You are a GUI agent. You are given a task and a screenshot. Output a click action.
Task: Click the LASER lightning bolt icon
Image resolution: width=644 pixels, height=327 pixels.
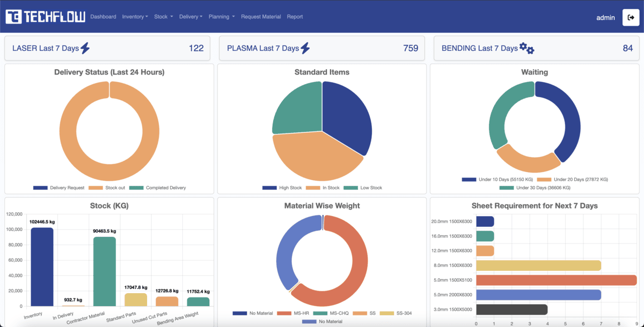(x=85, y=48)
